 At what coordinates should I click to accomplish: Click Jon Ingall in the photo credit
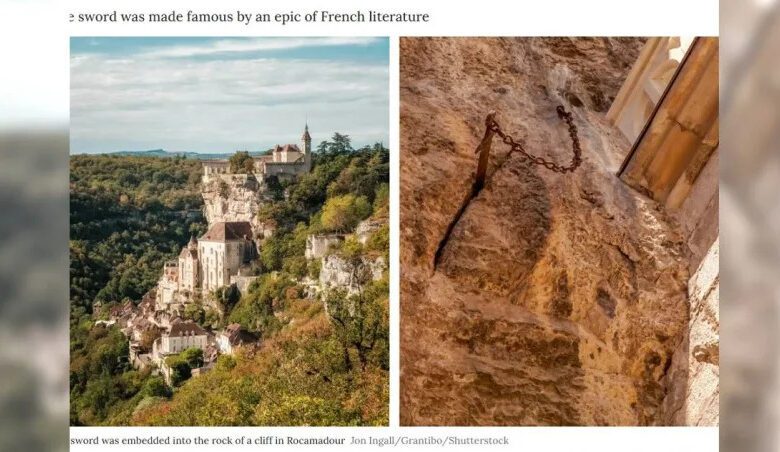click(x=372, y=441)
